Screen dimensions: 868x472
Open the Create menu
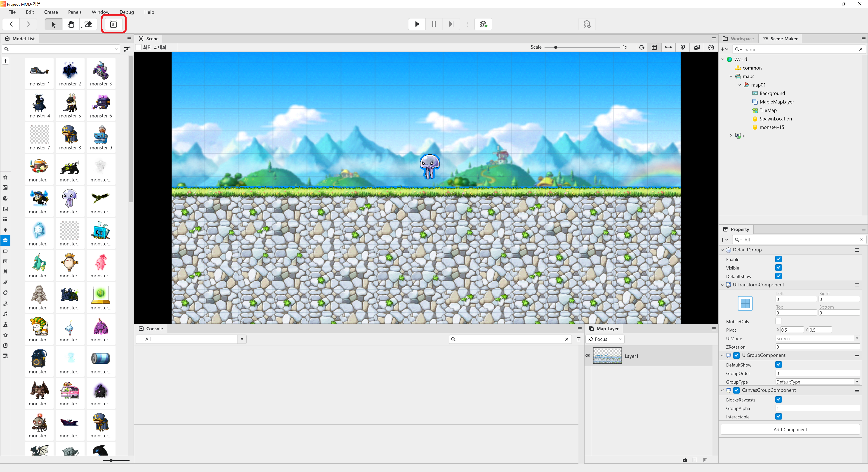[51, 12]
